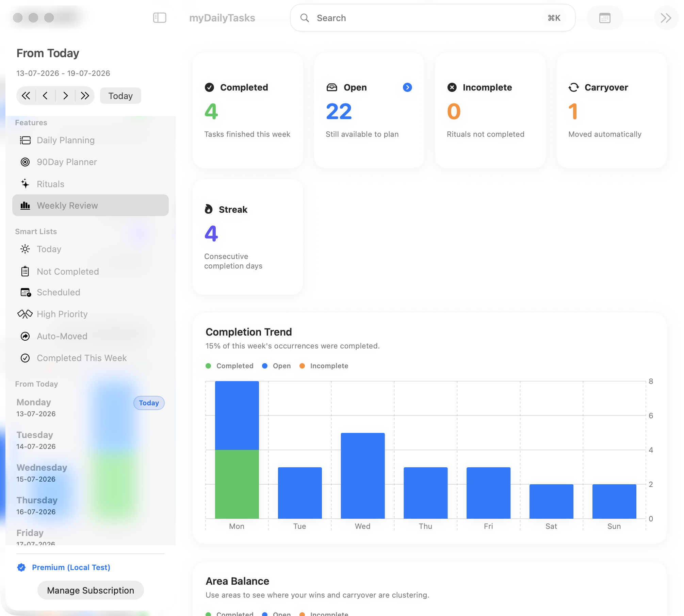Click the Today badge next to Monday

click(x=149, y=403)
